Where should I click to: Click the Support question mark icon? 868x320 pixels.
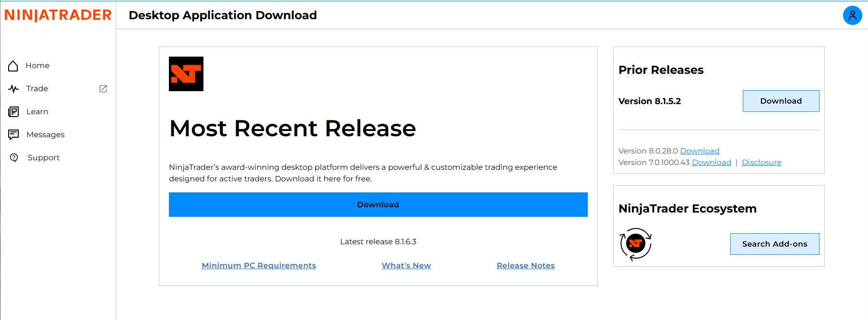pyautogui.click(x=14, y=158)
